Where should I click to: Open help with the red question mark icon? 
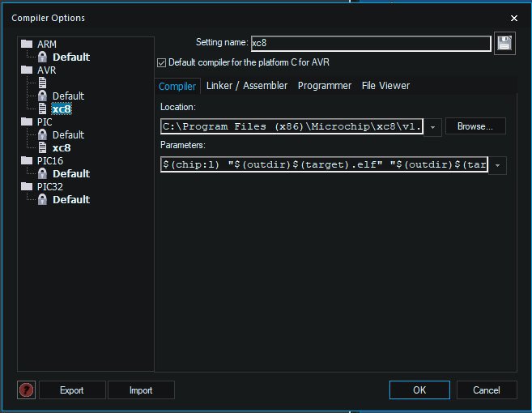pyautogui.click(x=27, y=390)
